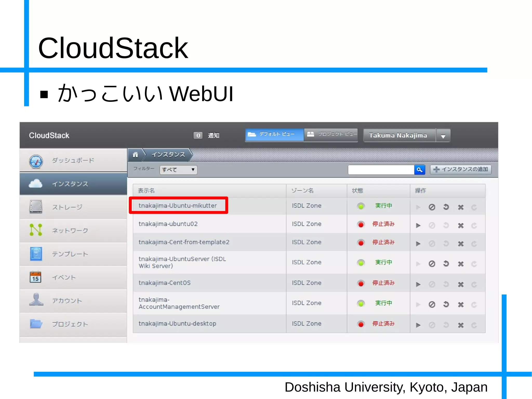Click インスタンスの追加 add instance button

click(x=461, y=169)
